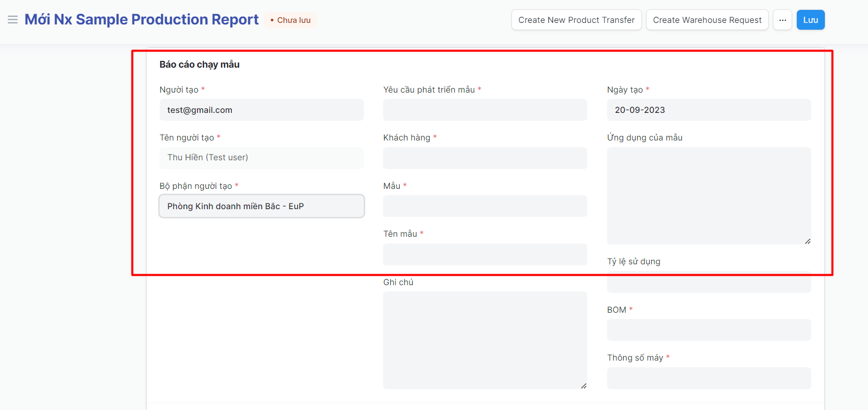The width and height of the screenshot is (868, 410).
Task: Focus the Thông số máy field
Action: tap(708, 378)
